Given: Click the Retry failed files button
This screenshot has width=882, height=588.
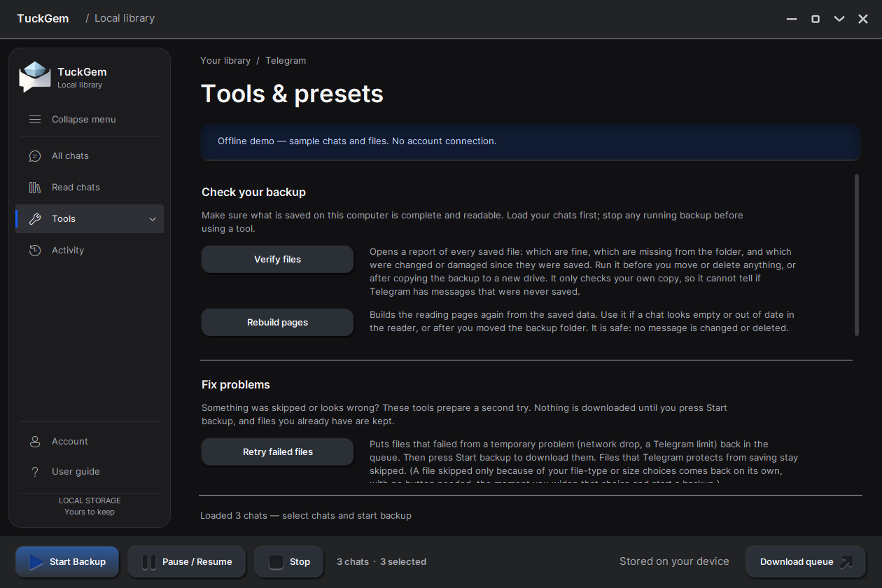Looking at the screenshot, I should click(x=277, y=452).
